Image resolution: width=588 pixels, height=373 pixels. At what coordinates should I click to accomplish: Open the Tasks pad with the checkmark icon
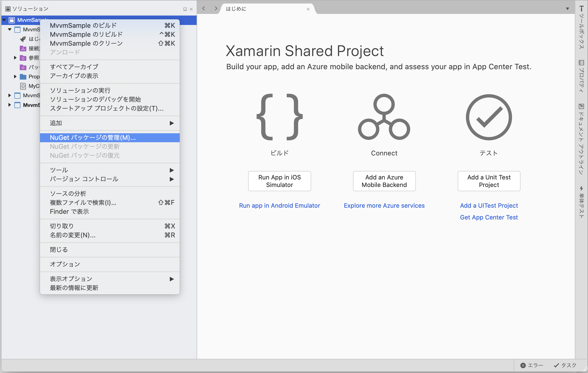point(556,365)
